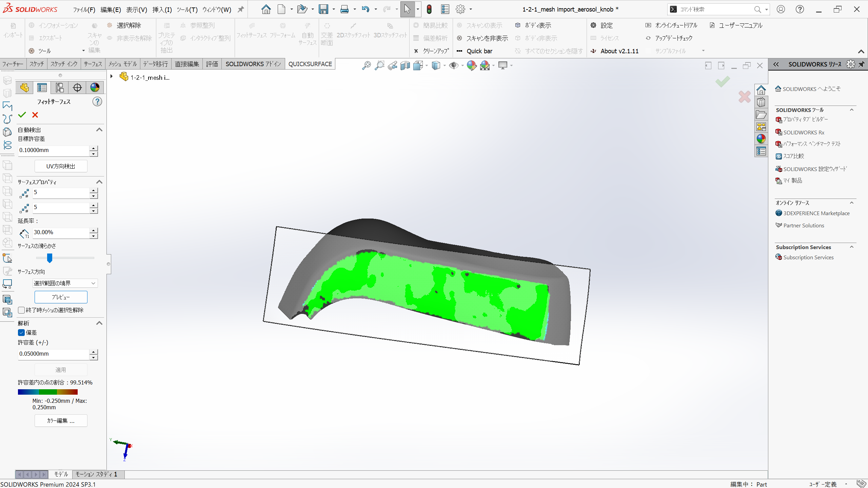Open the Appearances sphere in task pane
The width and height of the screenshot is (868, 488).
coord(761,139)
